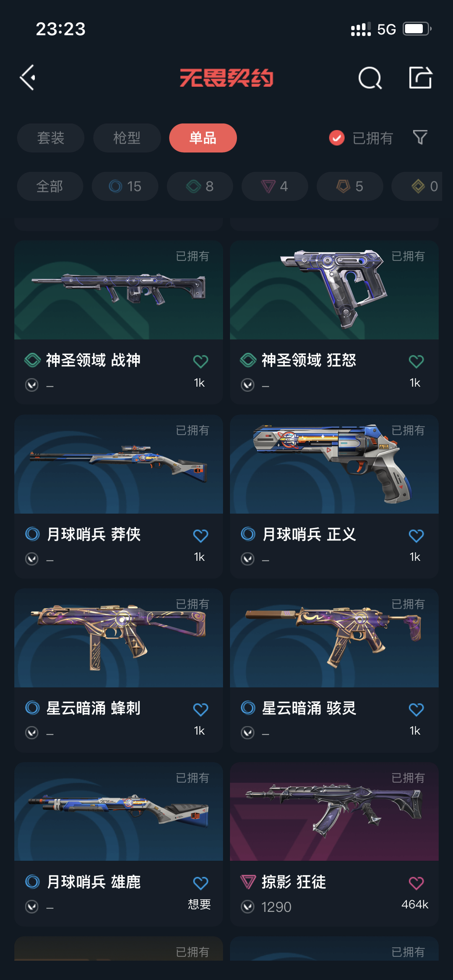Image resolution: width=453 pixels, height=980 pixels.
Task: Like the 神圣领域 战神 skin heart
Action: (x=200, y=361)
